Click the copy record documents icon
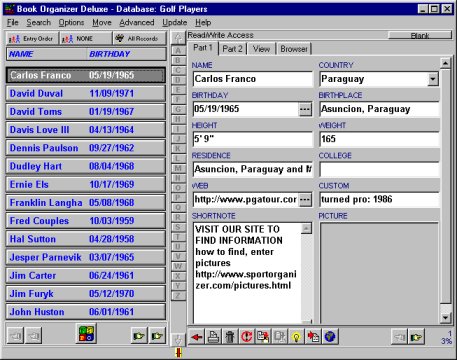 263,337
